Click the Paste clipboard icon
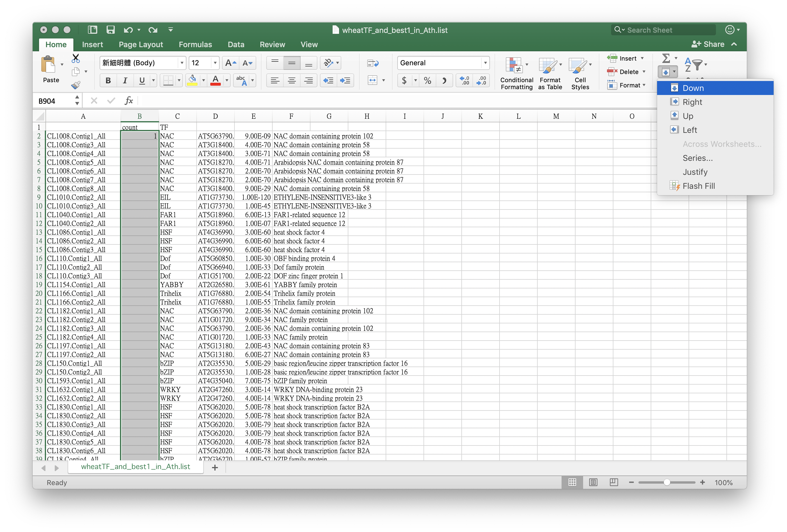 coord(48,64)
